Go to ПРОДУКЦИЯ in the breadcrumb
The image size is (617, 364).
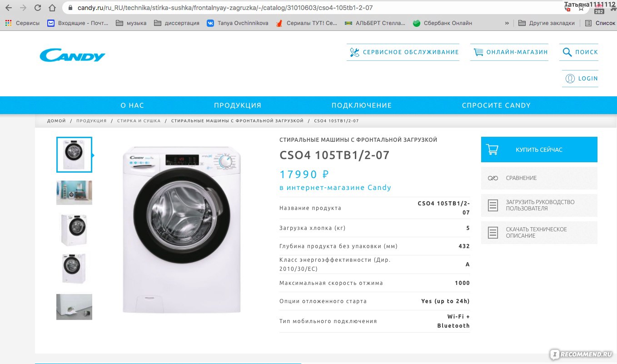click(x=91, y=121)
